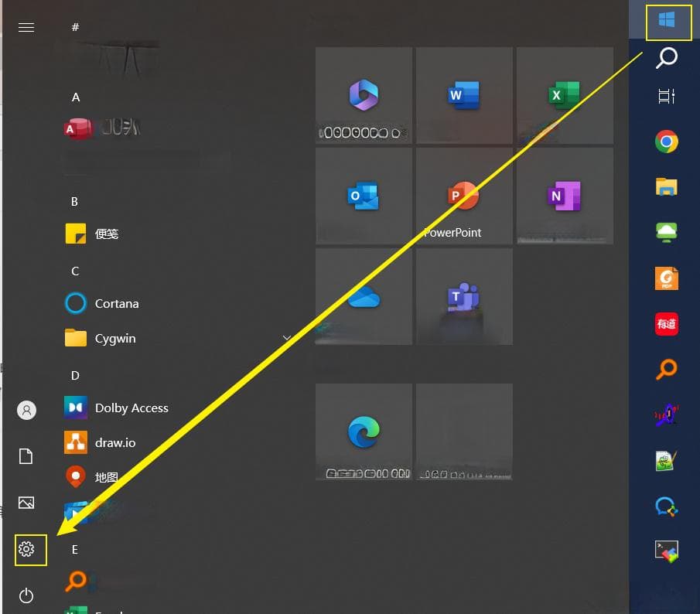Click the letter C group header

click(75, 271)
